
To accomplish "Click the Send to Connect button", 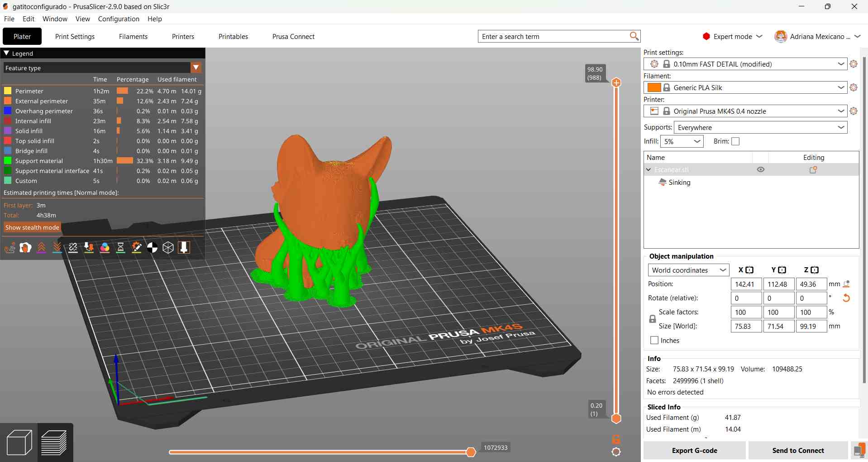I will 798,451.
